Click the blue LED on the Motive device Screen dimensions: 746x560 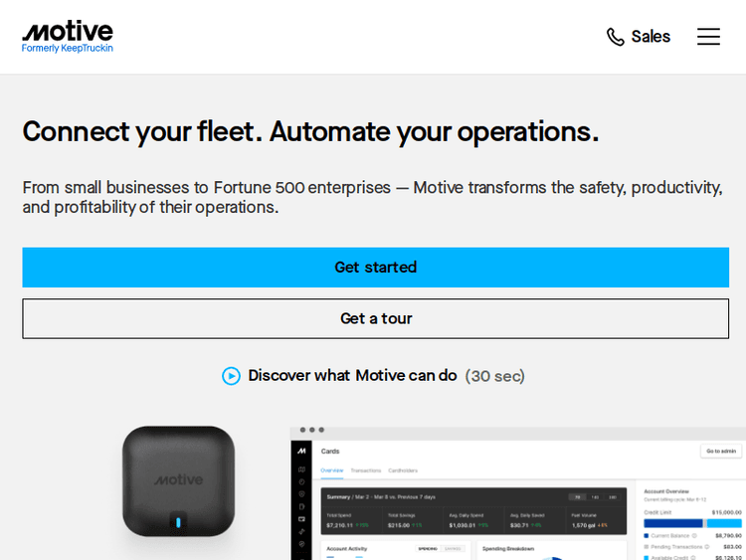(x=178, y=522)
